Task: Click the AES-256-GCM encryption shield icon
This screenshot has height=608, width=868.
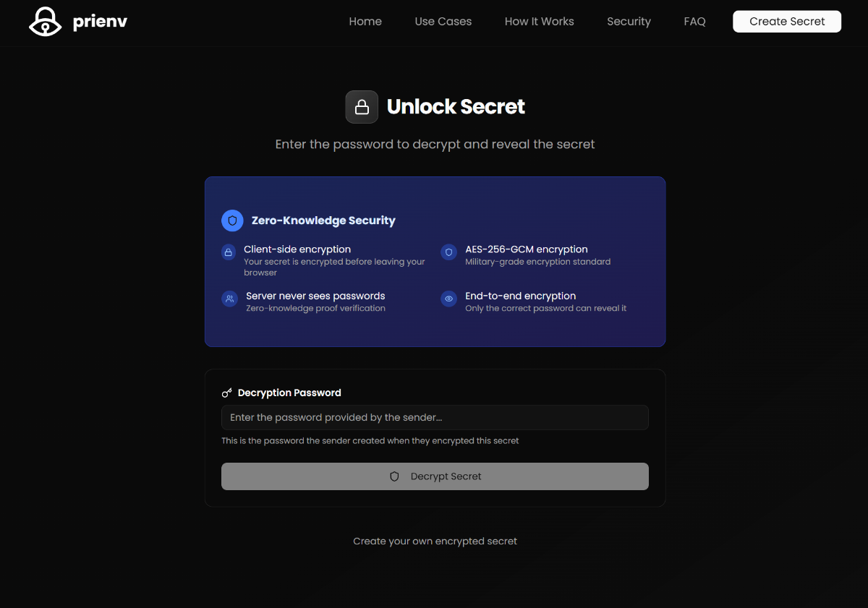Action: (448, 252)
